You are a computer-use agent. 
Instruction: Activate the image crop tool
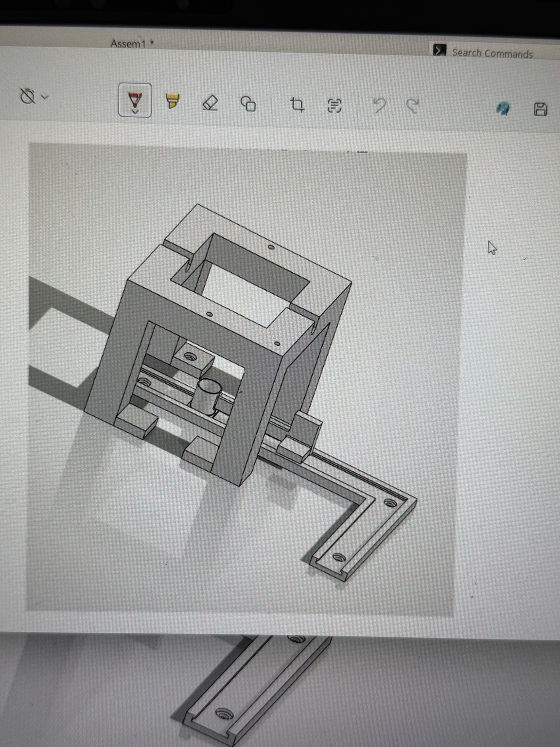[297, 105]
